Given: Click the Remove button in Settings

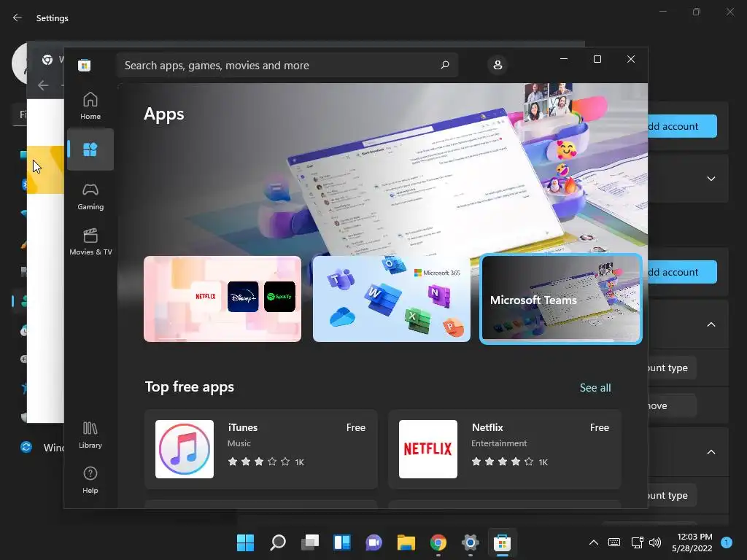Looking at the screenshot, I should [x=672, y=405].
